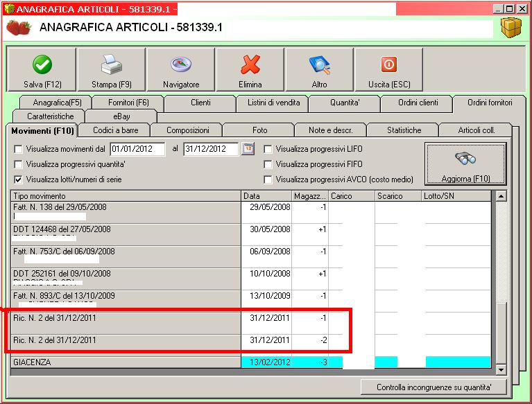The height and width of the screenshot is (404, 532).
Task: Open the Statistiche tab
Action: coord(404,130)
